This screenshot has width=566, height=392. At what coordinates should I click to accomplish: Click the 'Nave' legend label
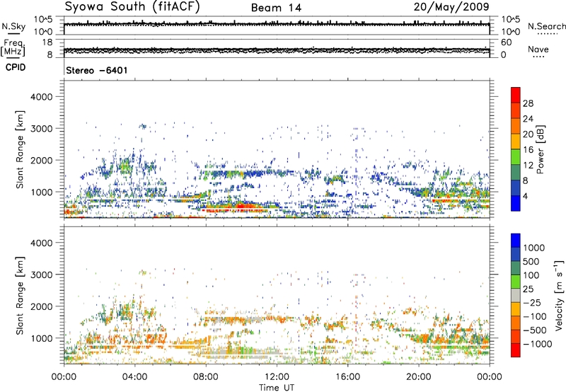pos(538,49)
